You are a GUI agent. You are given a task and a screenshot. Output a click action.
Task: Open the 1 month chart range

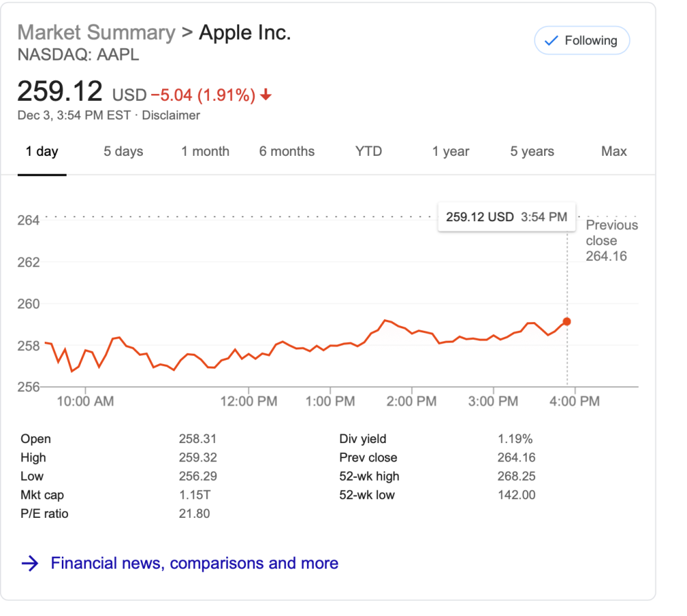click(x=205, y=152)
